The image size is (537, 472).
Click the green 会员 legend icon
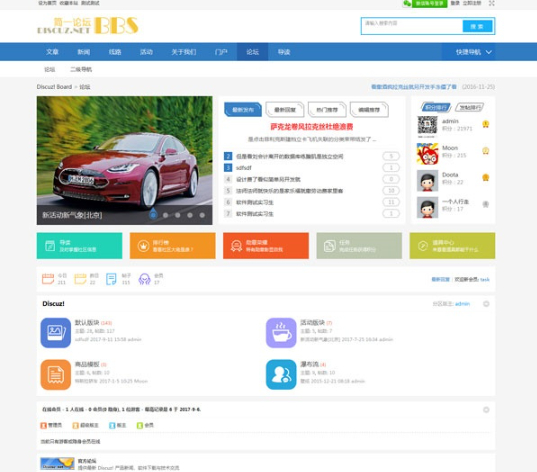click(140, 425)
